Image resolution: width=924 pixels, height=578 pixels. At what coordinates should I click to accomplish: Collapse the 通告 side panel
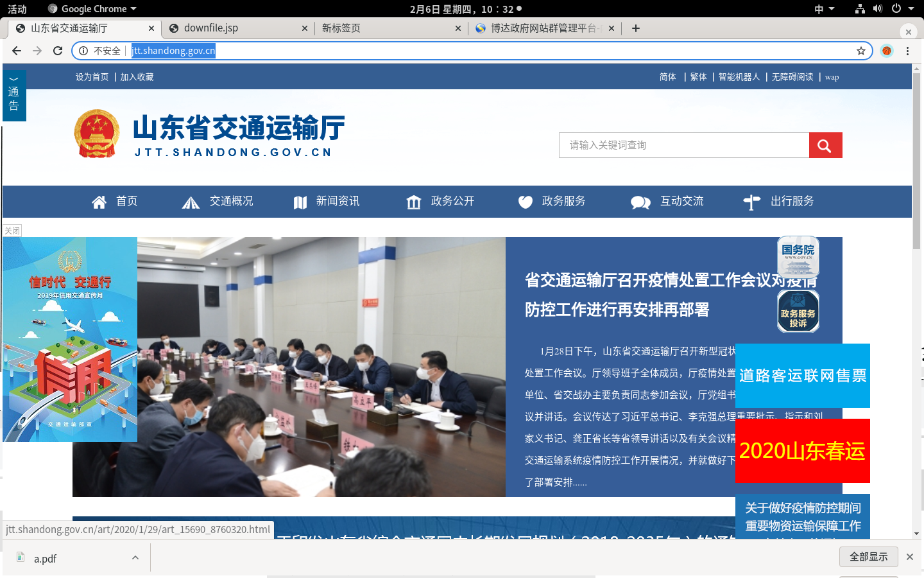13,80
